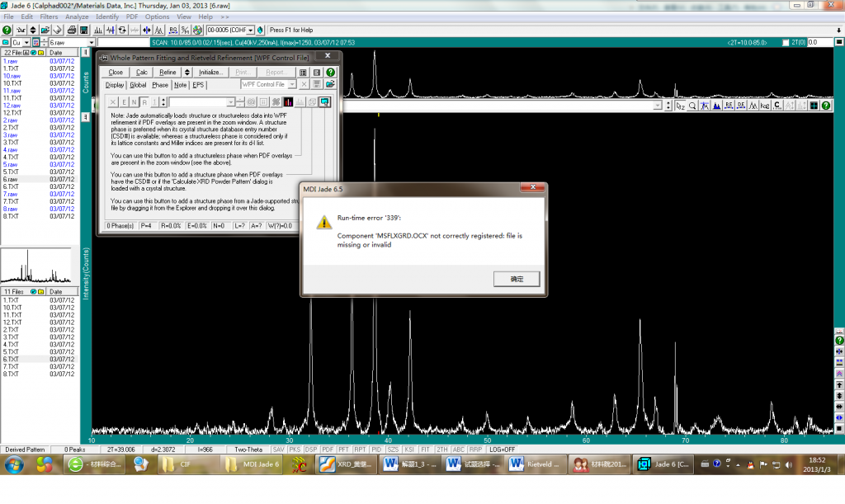Toggle PKS indicator in status bar
Viewport: 845px width, 504px height.
coord(295,450)
